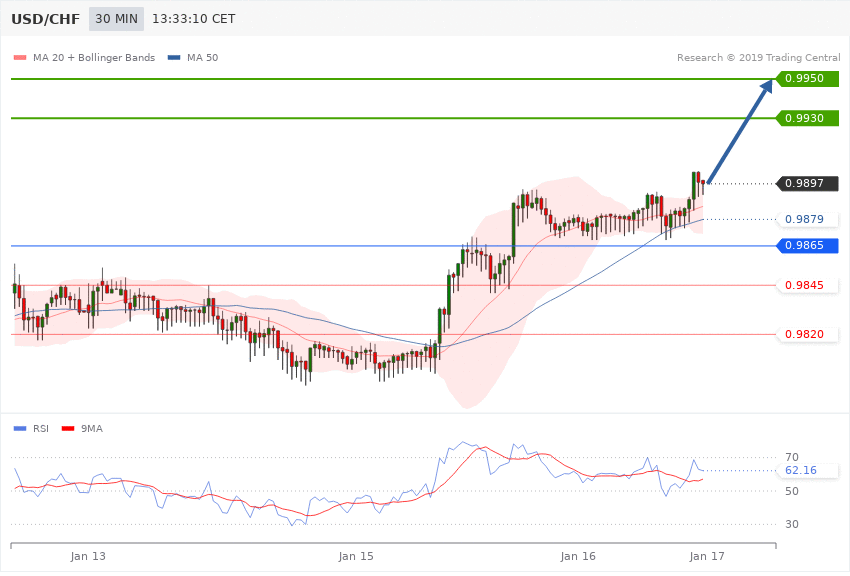Click the RSI 70 level label
This screenshot has height=576, width=850.
pyautogui.click(x=792, y=457)
